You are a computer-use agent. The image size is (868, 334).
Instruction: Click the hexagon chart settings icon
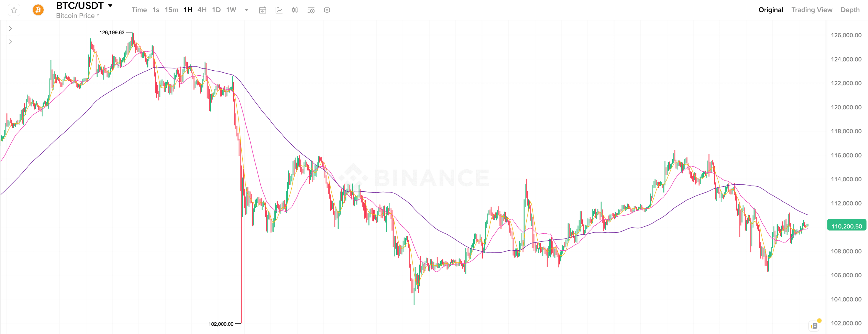[327, 10]
